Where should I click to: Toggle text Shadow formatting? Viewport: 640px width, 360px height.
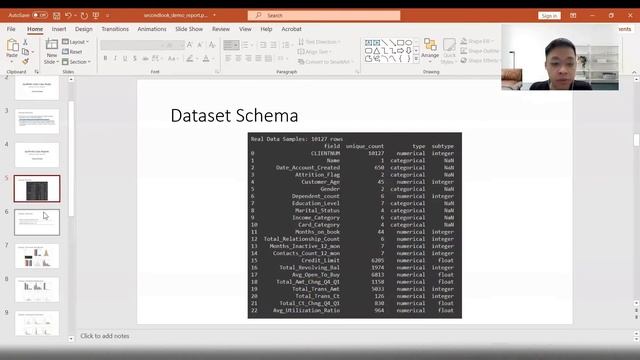click(135, 59)
